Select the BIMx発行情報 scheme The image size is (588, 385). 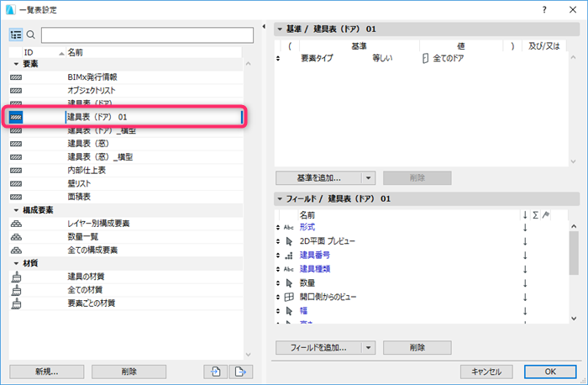126,77
